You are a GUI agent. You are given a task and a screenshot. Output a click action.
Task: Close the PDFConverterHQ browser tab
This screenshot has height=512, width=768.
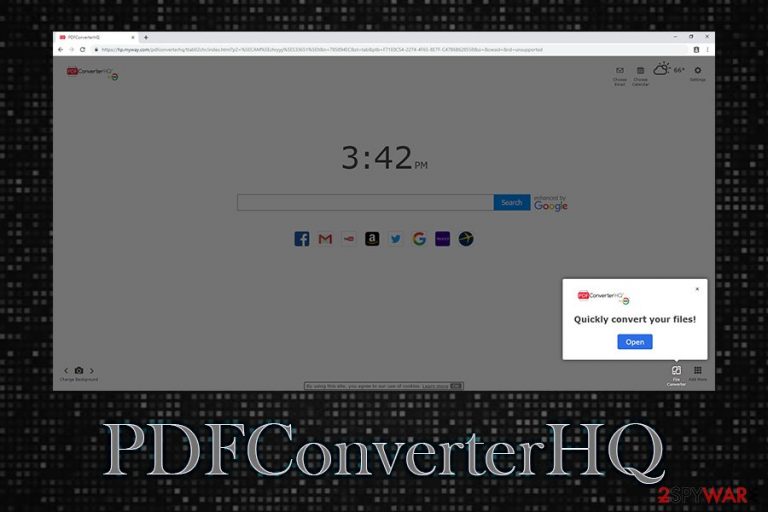point(133,37)
